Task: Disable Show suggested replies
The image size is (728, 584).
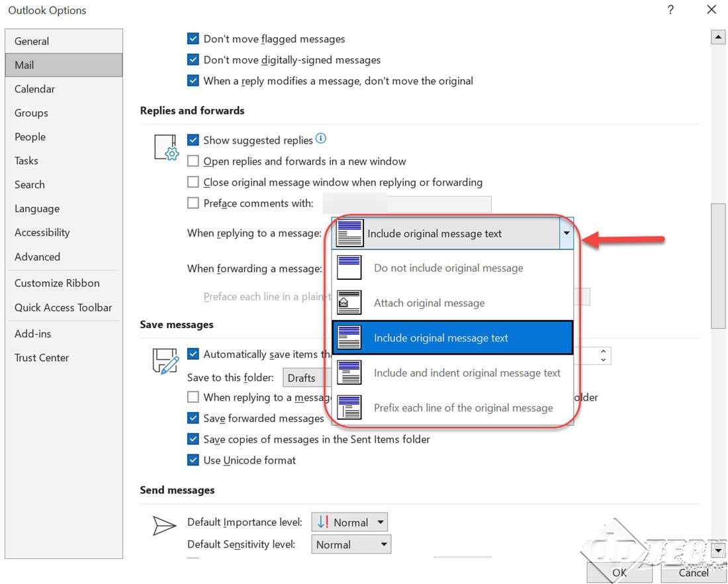Action: tap(193, 140)
